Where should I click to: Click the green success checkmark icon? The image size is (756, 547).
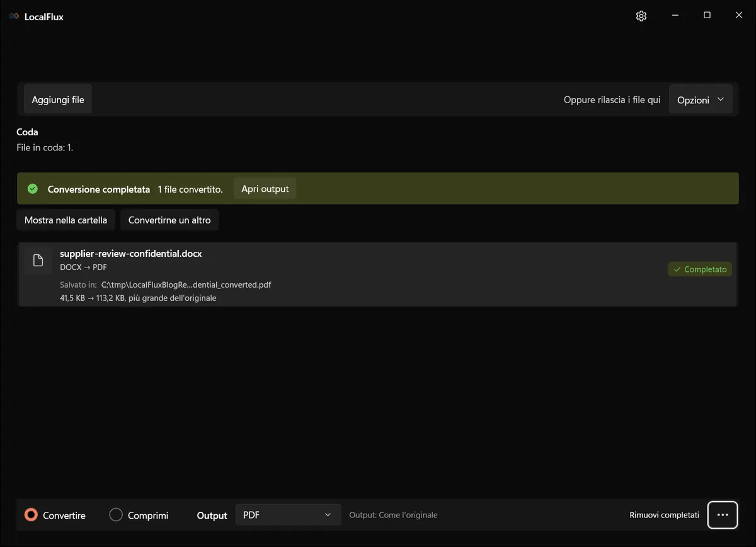coord(33,189)
